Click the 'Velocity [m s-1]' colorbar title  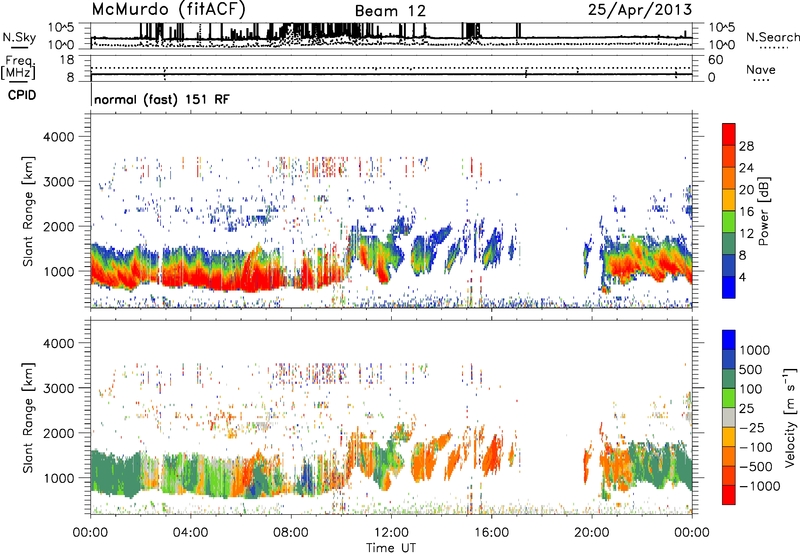pyautogui.click(x=790, y=417)
